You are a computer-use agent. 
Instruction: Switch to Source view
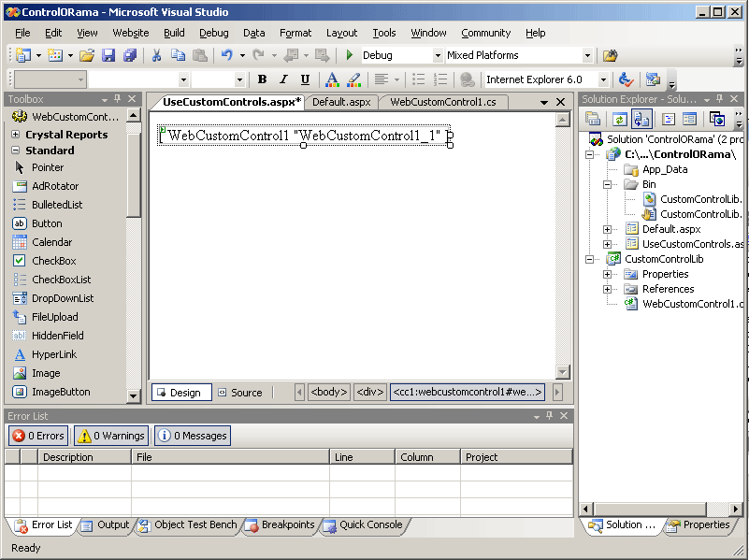[x=239, y=393]
